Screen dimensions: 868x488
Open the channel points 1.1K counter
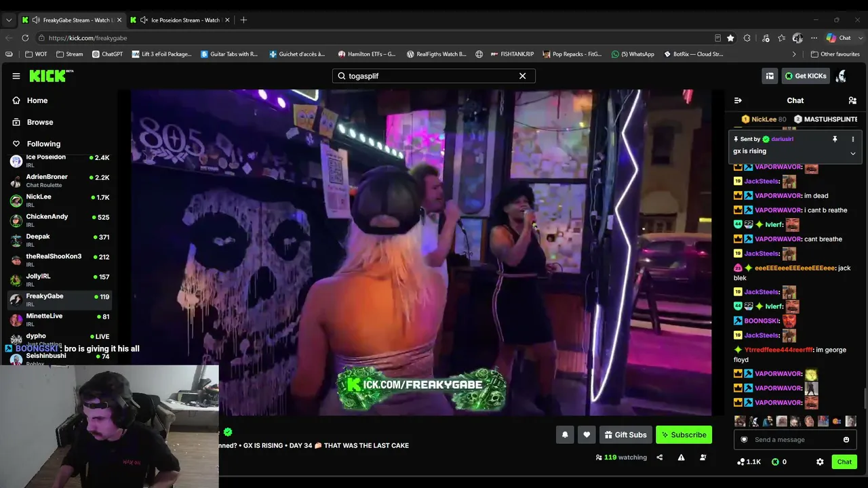click(x=749, y=462)
